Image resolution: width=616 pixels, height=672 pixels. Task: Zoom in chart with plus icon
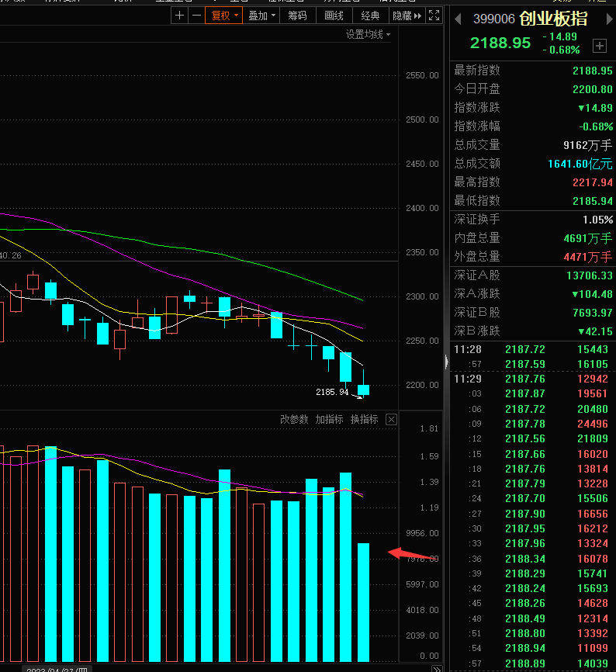(x=179, y=16)
